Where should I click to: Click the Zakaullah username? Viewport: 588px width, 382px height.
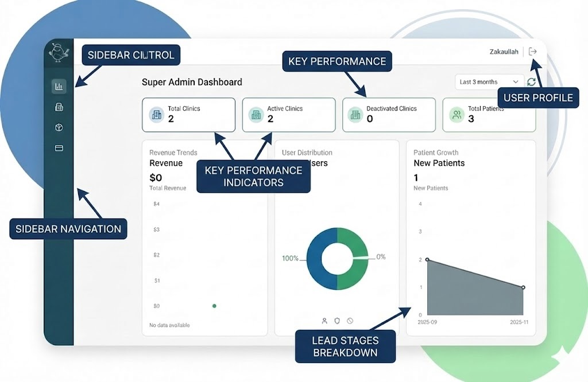504,52
